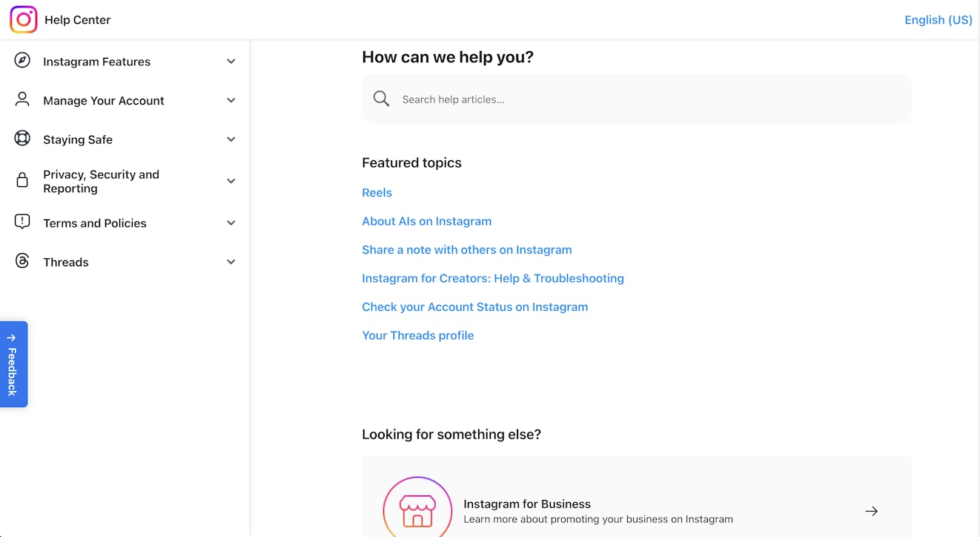Expand the Staying Safe chevron

pyautogui.click(x=231, y=139)
